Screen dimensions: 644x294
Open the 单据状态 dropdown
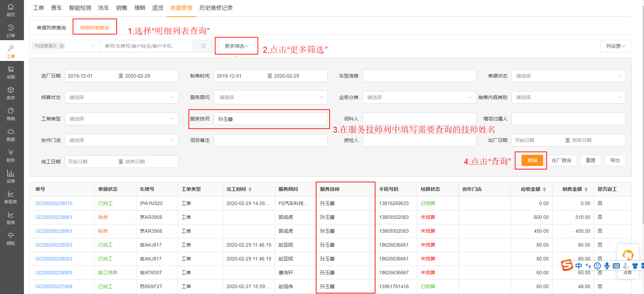[568, 76]
